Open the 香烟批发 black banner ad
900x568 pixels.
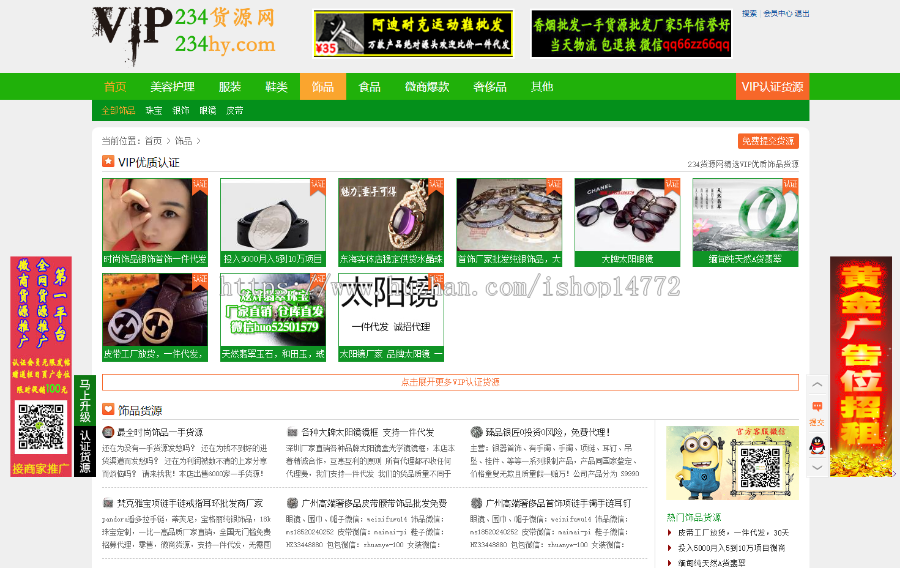pyautogui.click(x=631, y=34)
